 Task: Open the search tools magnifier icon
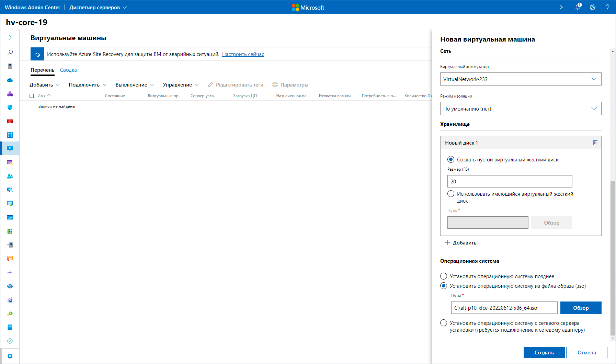(x=10, y=53)
